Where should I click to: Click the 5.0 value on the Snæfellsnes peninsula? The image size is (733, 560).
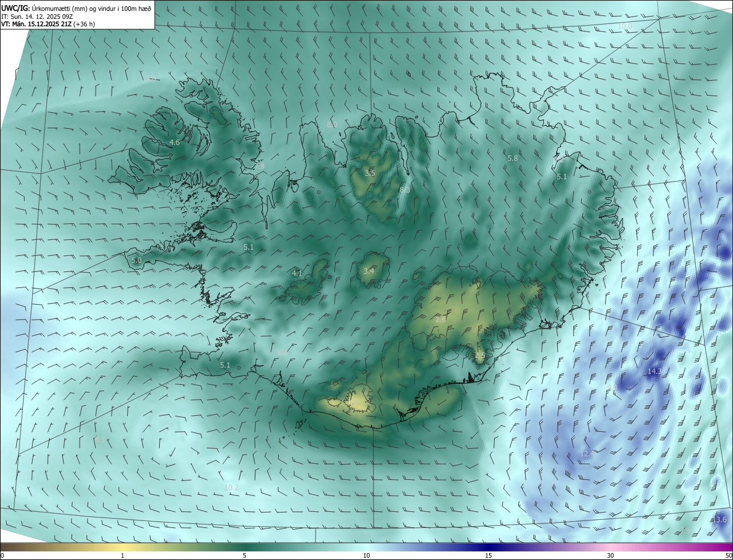point(136,260)
